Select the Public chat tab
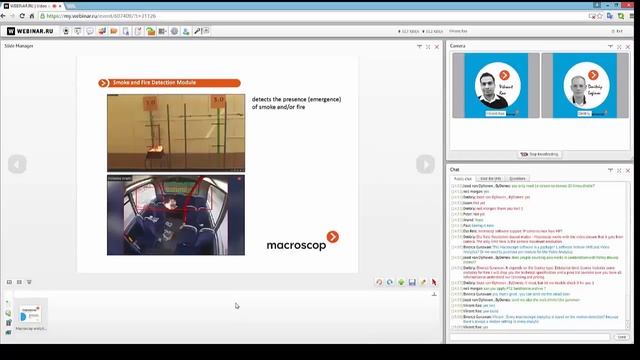 tap(463, 179)
